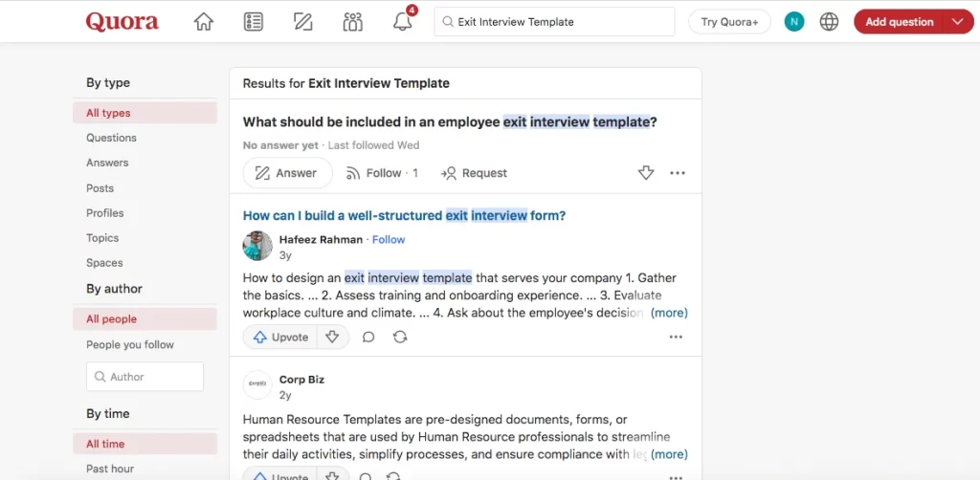980x480 pixels.
Task: Filter results by Topics
Action: pos(102,238)
